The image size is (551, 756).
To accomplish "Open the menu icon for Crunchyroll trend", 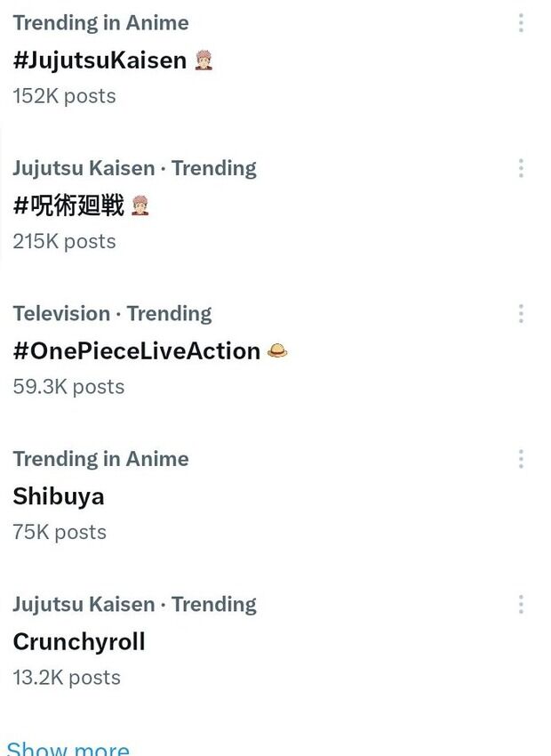I will pyautogui.click(x=521, y=604).
